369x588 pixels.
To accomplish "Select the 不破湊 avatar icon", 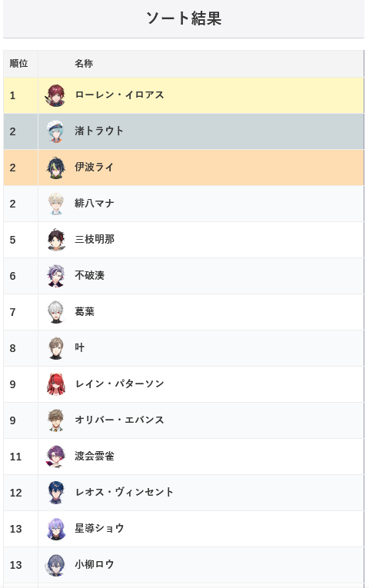I will pyautogui.click(x=56, y=276).
